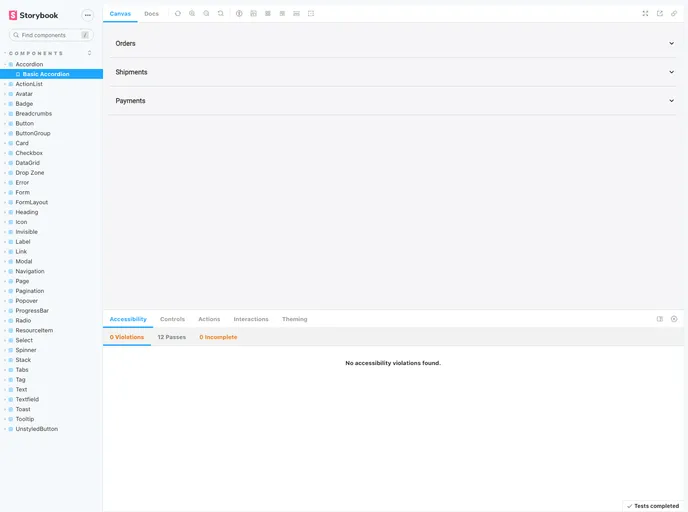The image size is (688, 512).
Task: Expand the Shipments accordion section
Action: [x=395, y=72]
